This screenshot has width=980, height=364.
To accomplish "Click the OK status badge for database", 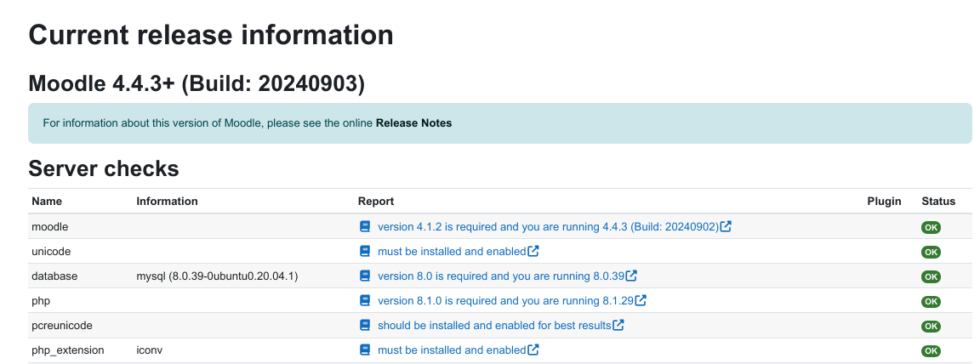I will 931,276.
